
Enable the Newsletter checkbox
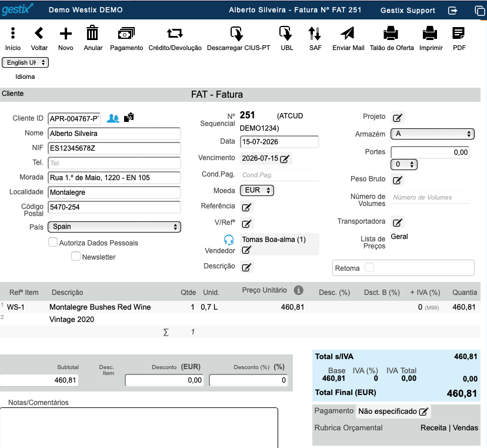point(76,256)
